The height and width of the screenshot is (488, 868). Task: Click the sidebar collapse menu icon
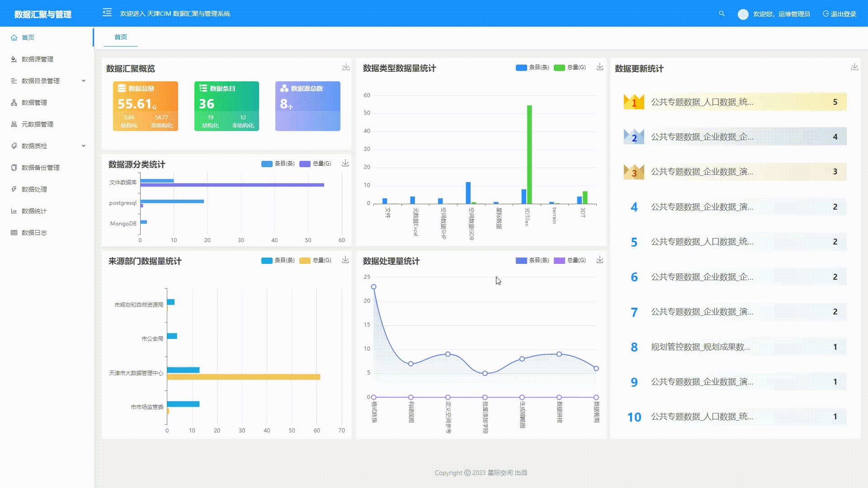[107, 13]
